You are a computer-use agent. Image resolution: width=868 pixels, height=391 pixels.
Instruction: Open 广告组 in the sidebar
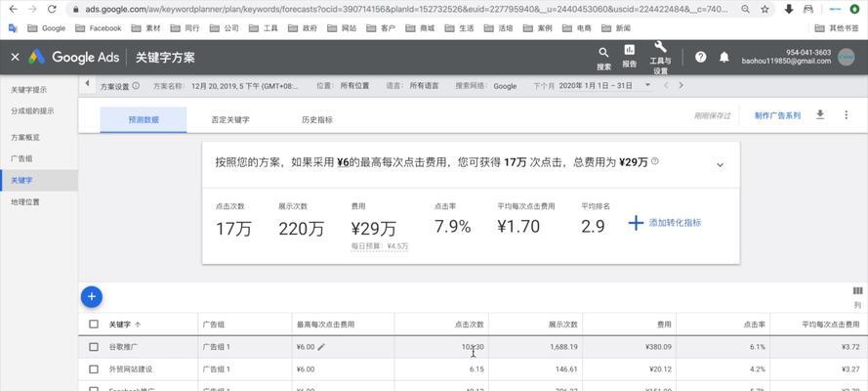point(21,158)
